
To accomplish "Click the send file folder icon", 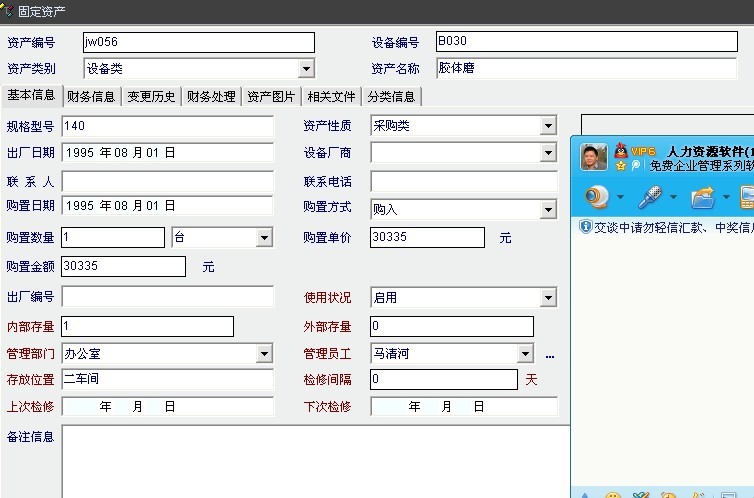I will 704,195.
